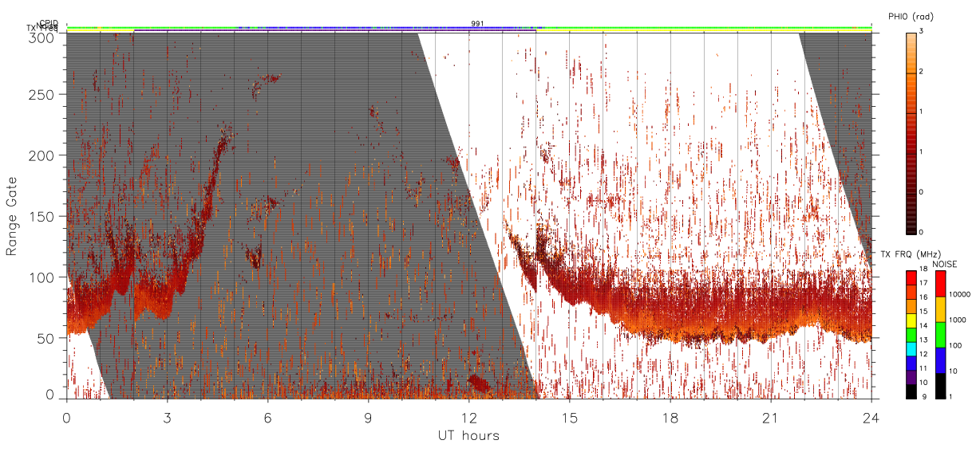Click the PHI0 gradient color bar
Image resolution: width=980 pixels, height=452 pixels.
point(912,132)
